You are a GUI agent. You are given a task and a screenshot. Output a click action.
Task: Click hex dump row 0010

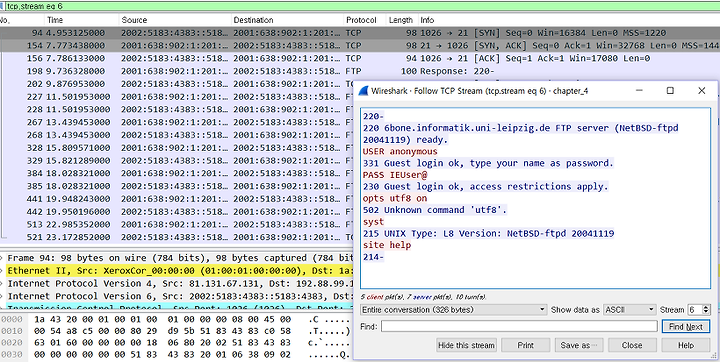pos(176,331)
